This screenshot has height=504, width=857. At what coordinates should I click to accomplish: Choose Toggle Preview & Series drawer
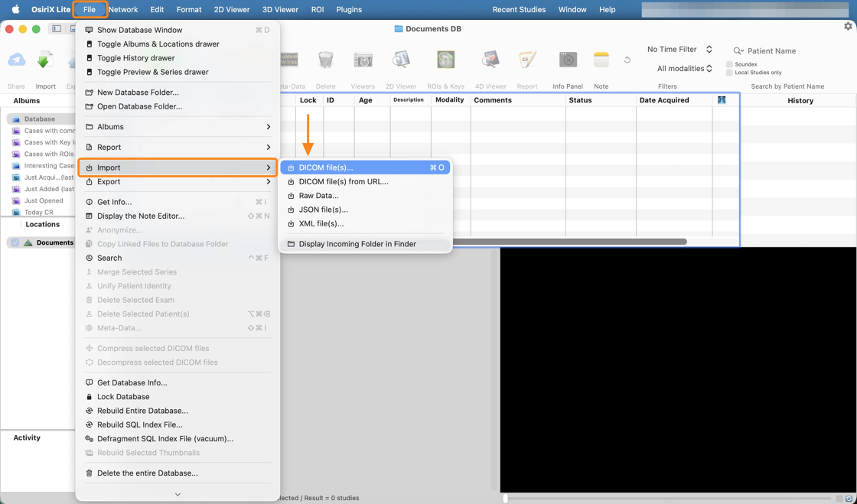click(178, 72)
